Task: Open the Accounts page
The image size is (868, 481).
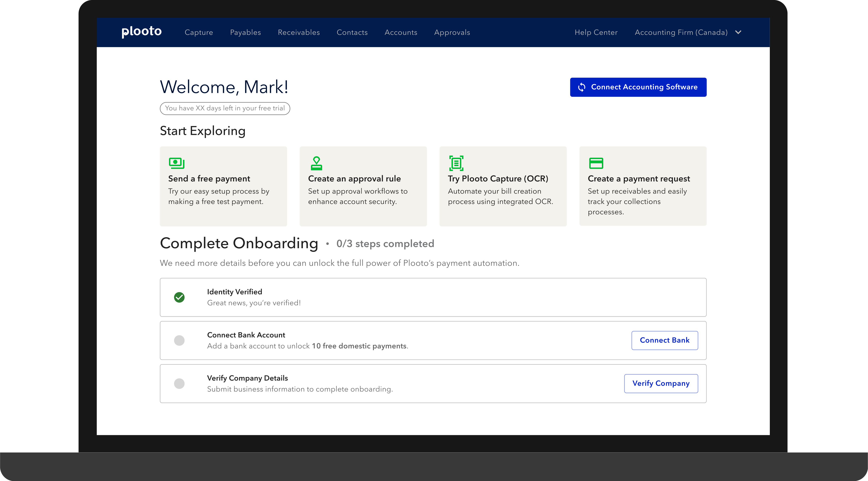Action: [401, 32]
